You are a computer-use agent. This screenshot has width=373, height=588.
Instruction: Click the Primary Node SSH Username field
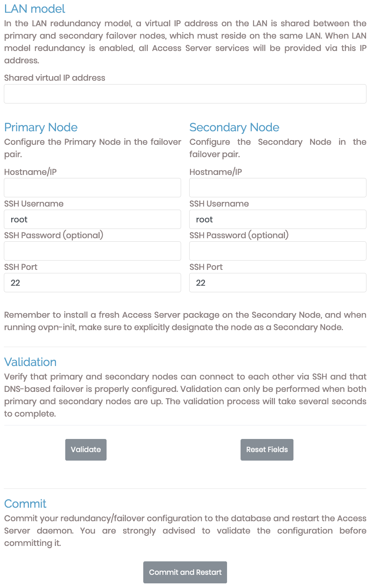tap(92, 219)
